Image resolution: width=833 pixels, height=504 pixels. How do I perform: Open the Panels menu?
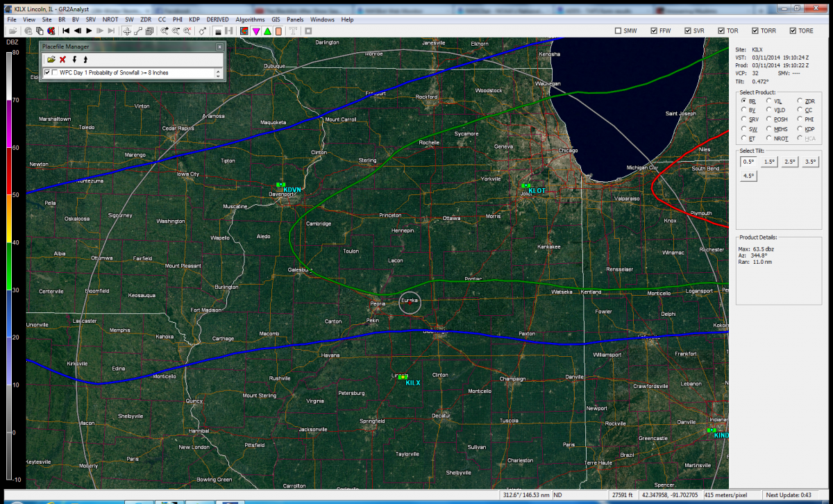[295, 19]
